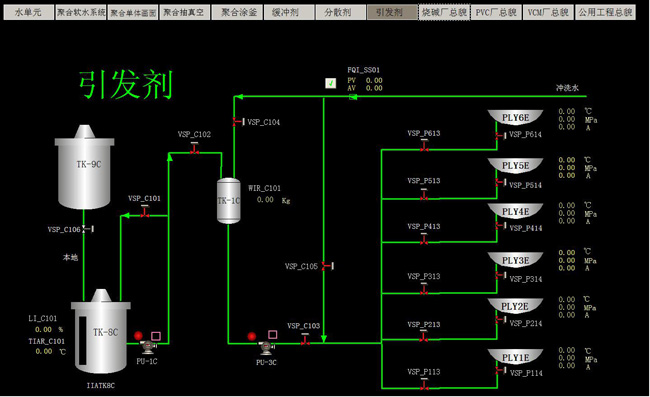The width and height of the screenshot is (650, 397).
Task: Click valve VSP_C103 near PU-3C
Action: (x=305, y=339)
